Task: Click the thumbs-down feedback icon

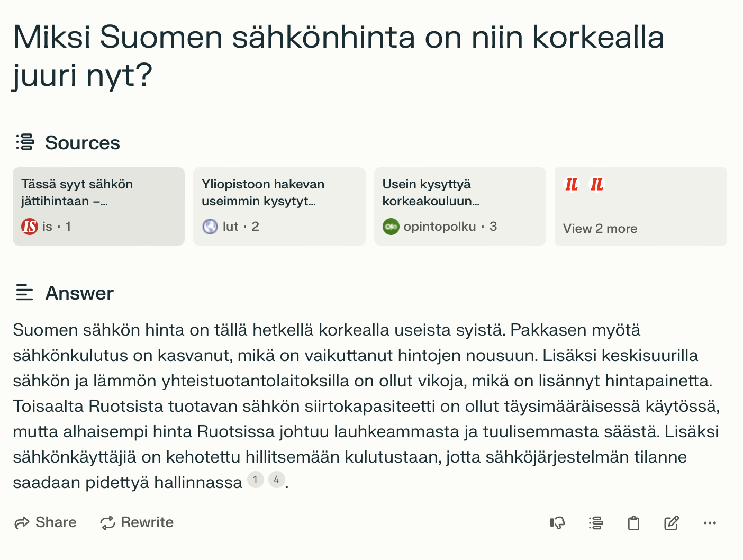Action: (557, 523)
